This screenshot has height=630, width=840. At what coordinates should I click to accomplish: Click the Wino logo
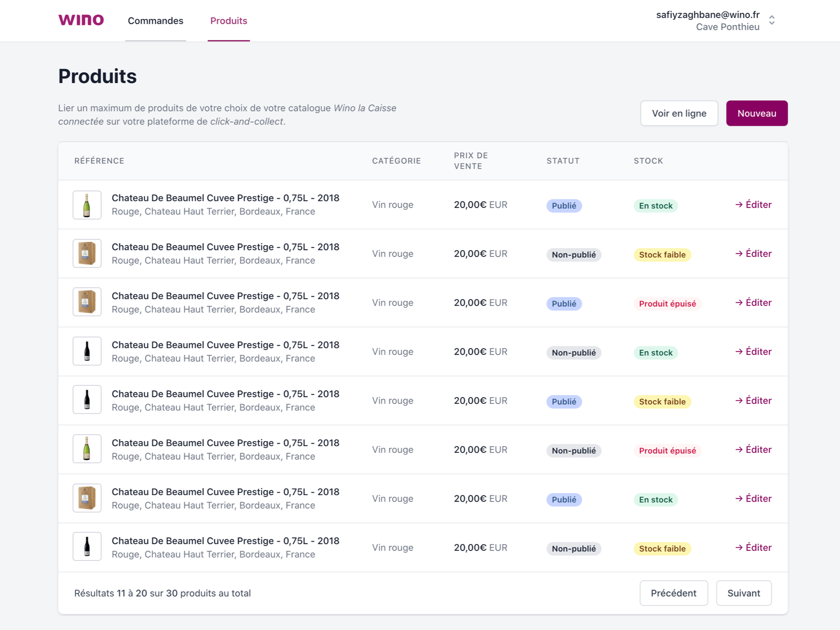click(81, 20)
